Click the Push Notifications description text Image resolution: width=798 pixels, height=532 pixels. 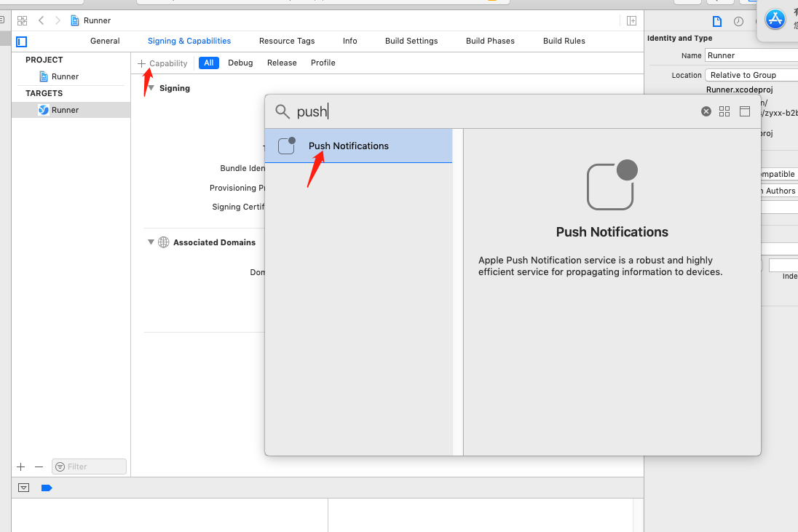click(600, 266)
